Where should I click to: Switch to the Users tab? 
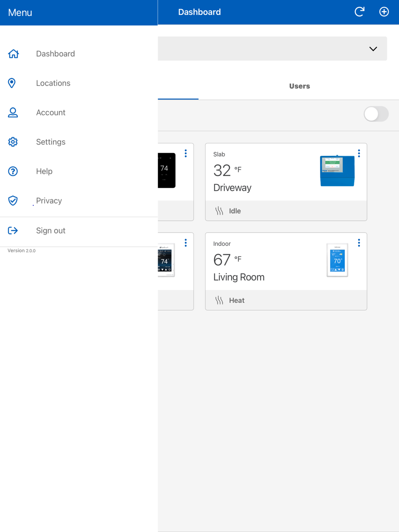coord(299,86)
